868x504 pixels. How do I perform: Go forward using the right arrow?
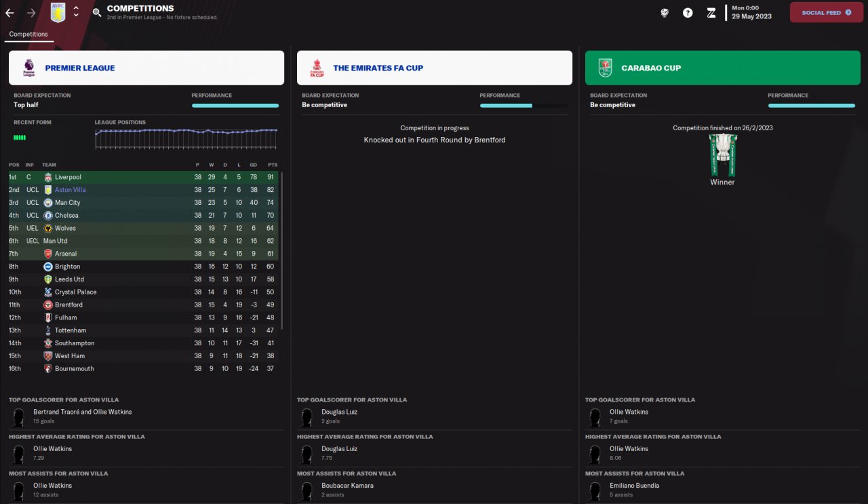[31, 13]
